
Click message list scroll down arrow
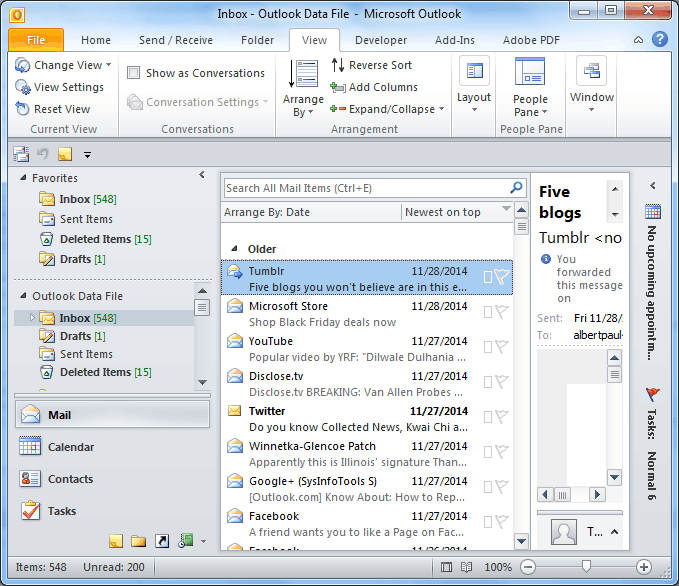[x=521, y=541]
